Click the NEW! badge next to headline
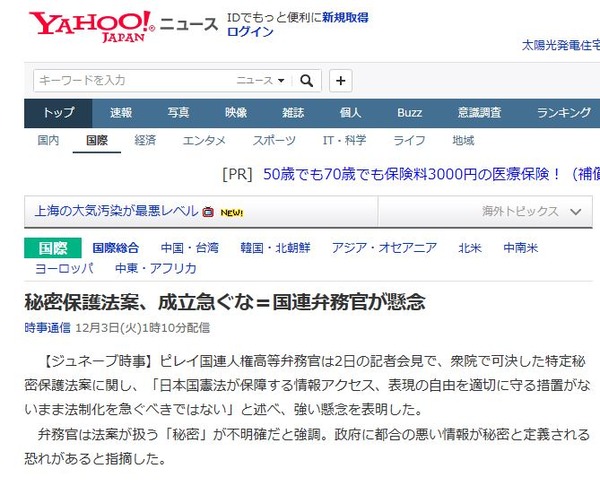Screen dimensions: 600x486 click(x=232, y=212)
